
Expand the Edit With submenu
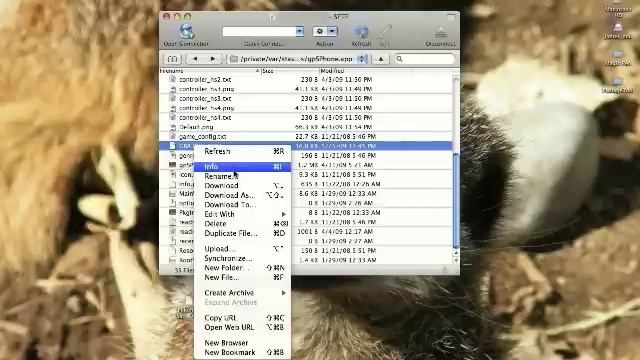(x=283, y=214)
